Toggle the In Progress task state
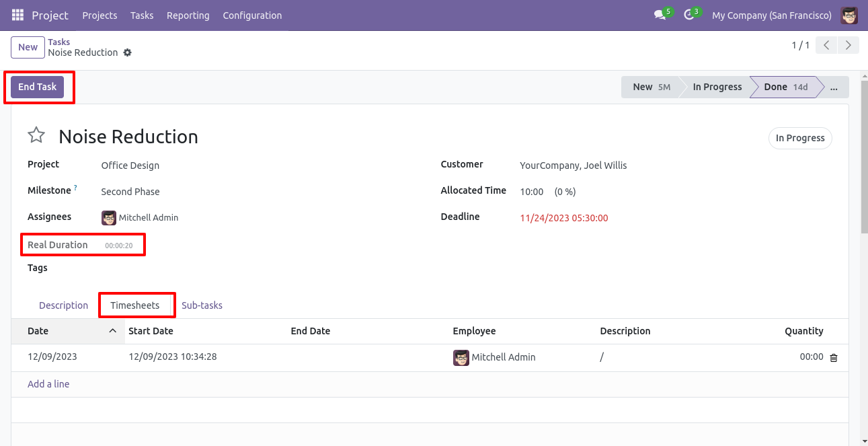868x446 pixels. click(x=800, y=138)
